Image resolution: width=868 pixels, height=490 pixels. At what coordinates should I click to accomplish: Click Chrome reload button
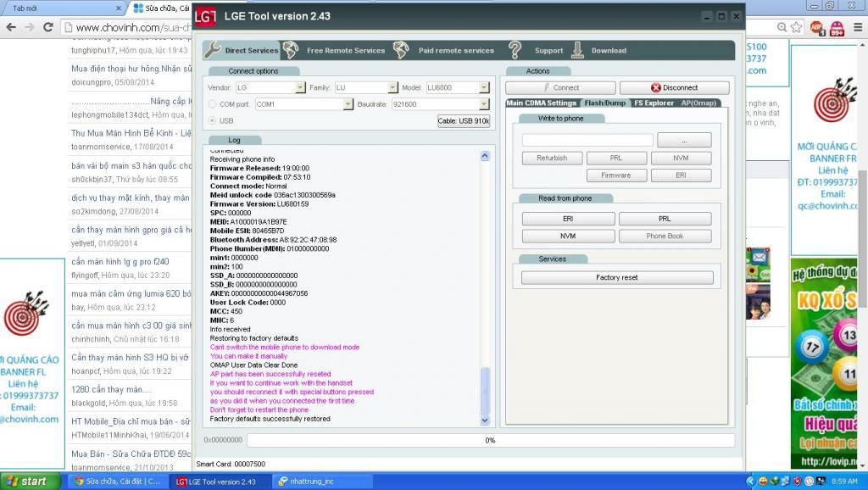click(48, 27)
